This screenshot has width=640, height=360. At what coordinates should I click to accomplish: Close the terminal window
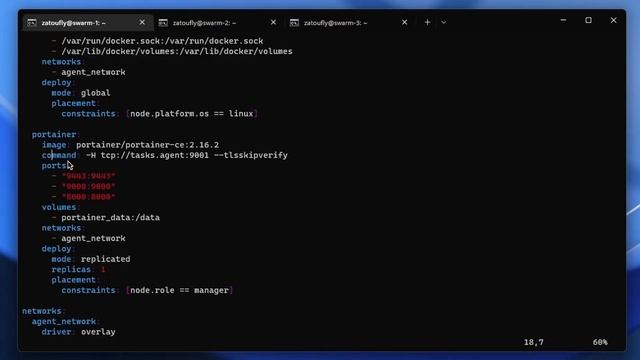pyautogui.click(x=613, y=20)
